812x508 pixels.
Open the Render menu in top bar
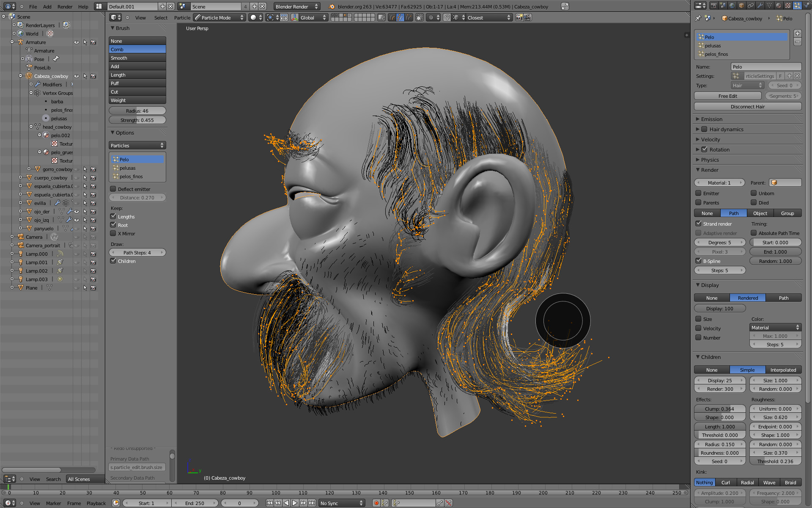65,6
